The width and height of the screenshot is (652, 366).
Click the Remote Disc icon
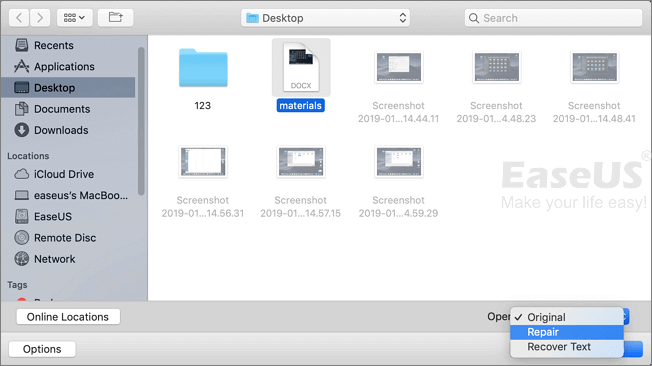coord(22,237)
